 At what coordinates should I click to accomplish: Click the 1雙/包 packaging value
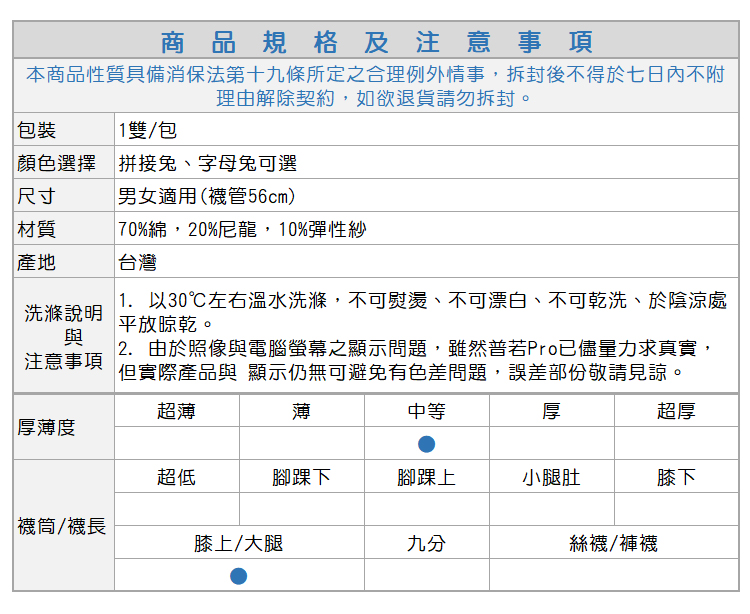[x=147, y=131]
